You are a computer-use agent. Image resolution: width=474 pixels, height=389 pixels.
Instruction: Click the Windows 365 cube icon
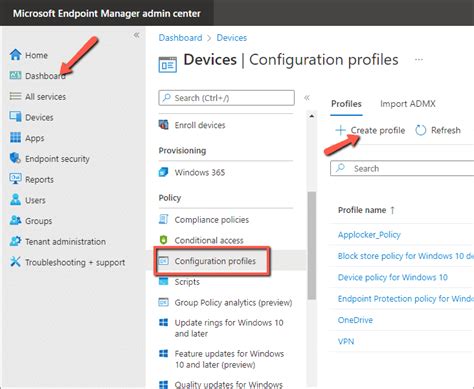point(163,172)
